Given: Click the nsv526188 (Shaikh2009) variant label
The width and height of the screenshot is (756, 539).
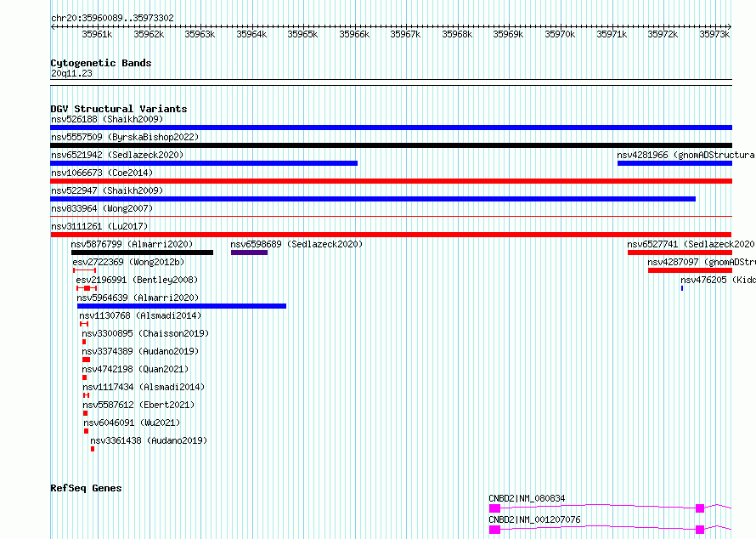Looking at the screenshot, I should click(107, 119).
